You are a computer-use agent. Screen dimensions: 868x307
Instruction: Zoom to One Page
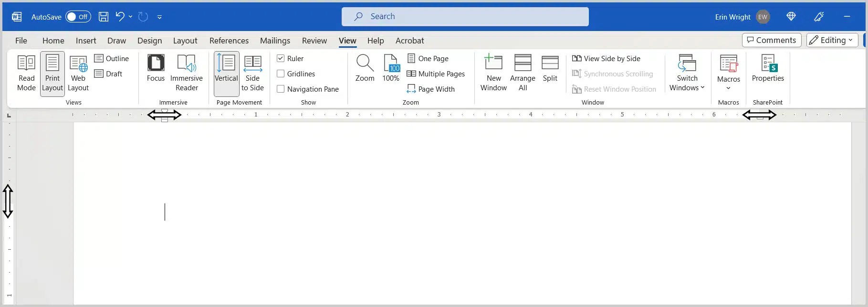coord(428,58)
